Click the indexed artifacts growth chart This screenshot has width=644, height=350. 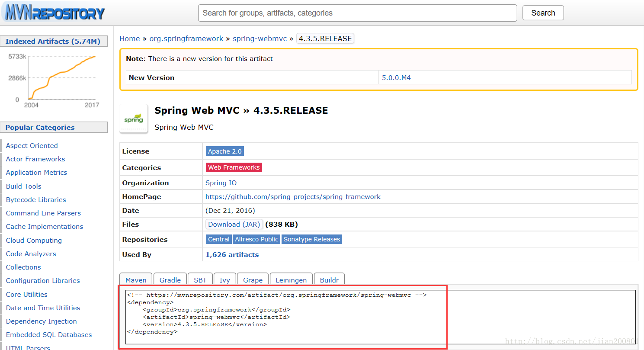54,80
